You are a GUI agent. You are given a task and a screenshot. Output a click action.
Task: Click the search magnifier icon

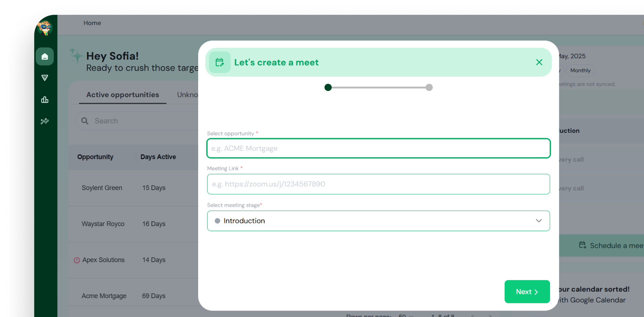85,121
